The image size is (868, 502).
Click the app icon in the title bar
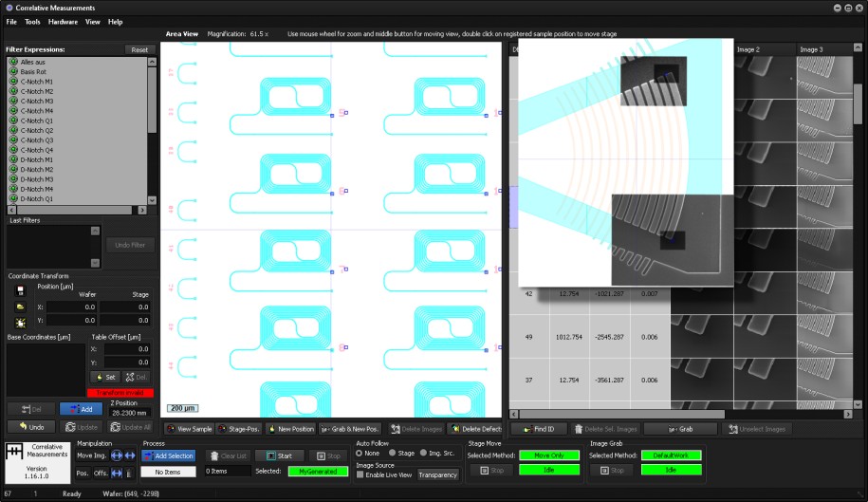(x=9, y=8)
